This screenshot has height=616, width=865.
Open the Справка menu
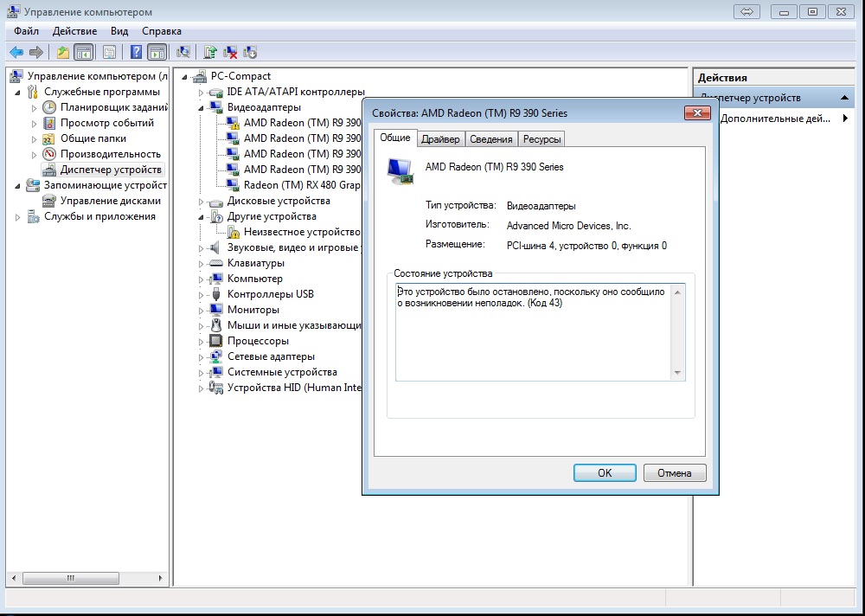pyautogui.click(x=162, y=31)
